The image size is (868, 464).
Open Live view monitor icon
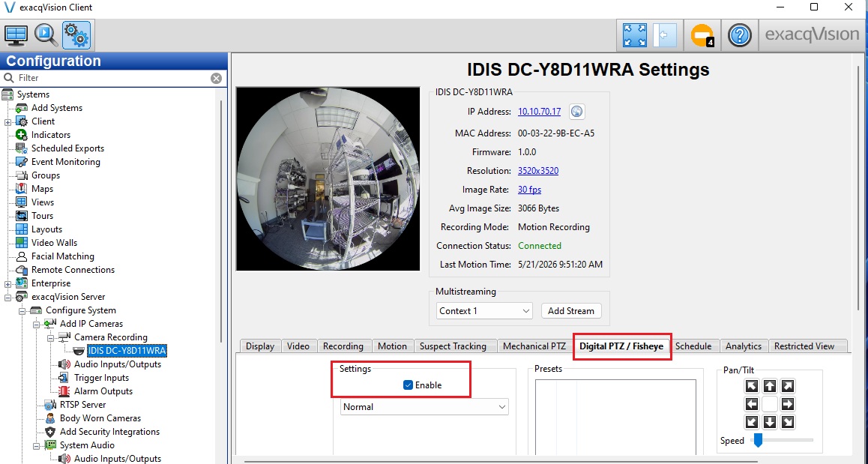pyautogui.click(x=16, y=35)
